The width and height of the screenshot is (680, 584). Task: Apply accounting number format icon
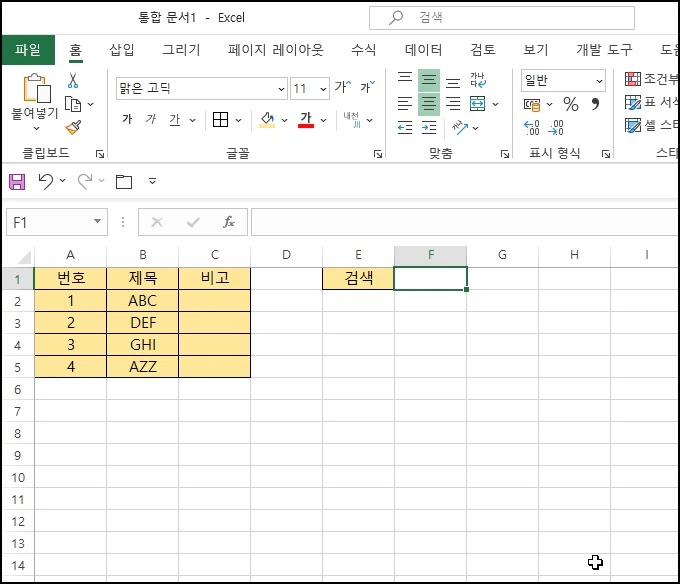(532, 104)
